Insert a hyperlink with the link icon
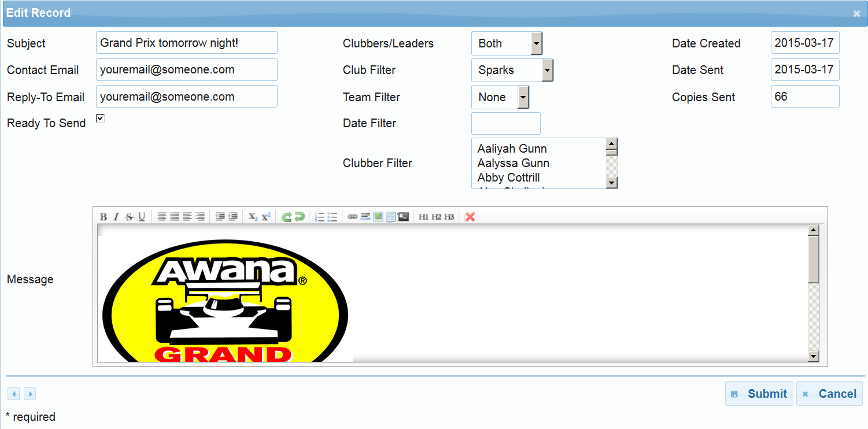The width and height of the screenshot is (868, 429). point(352,217)
